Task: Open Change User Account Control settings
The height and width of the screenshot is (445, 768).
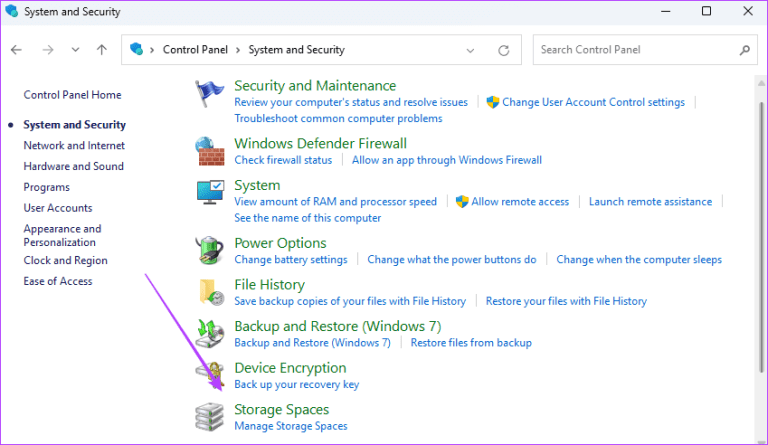Action: (x=593, y=102)
